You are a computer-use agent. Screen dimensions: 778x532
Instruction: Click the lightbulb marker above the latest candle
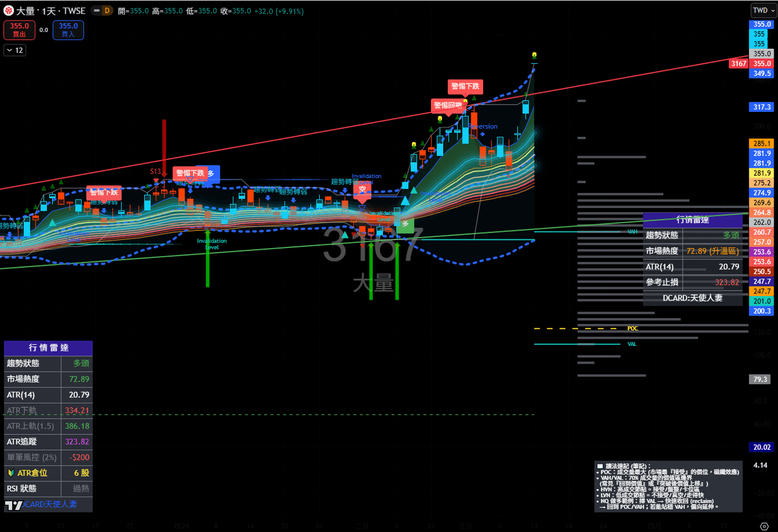pyautogui.click(x=534, y=55)
